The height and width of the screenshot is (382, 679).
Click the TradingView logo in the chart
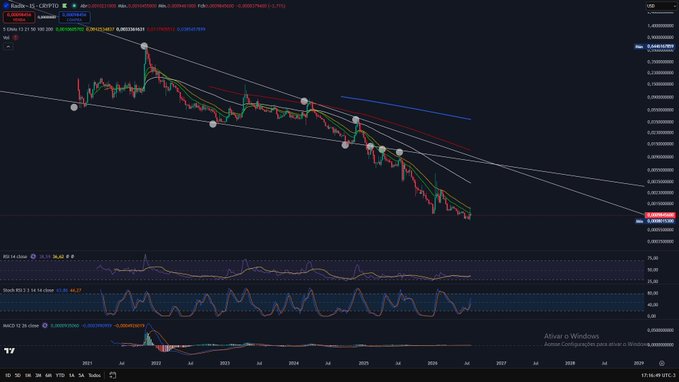(x=9, y=351)
